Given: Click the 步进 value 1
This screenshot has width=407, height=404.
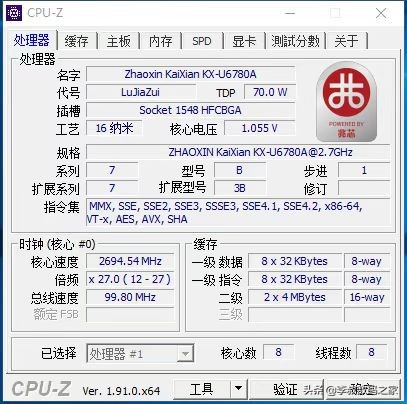Looking at the screenshot, I should (x=364, y=170).
